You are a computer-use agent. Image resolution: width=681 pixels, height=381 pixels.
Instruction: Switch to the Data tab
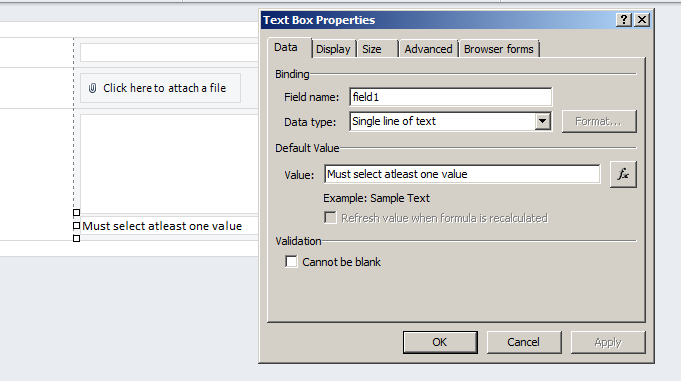(x=286, y=47)
